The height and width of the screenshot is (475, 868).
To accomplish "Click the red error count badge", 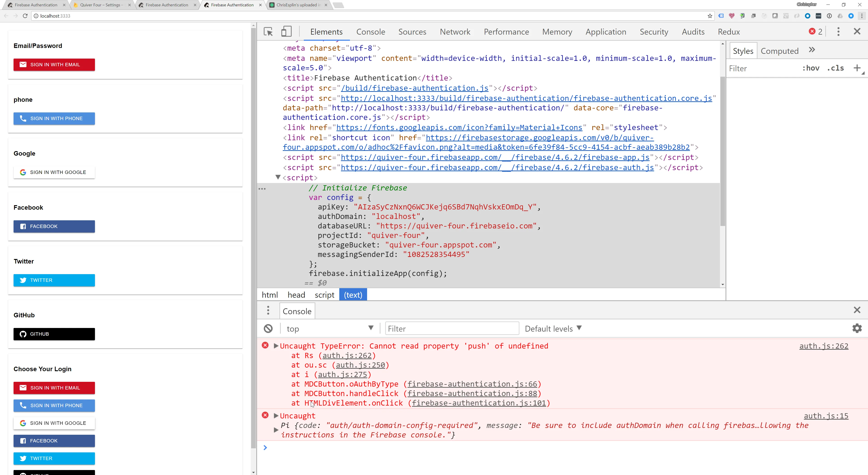I will [815, 32].
